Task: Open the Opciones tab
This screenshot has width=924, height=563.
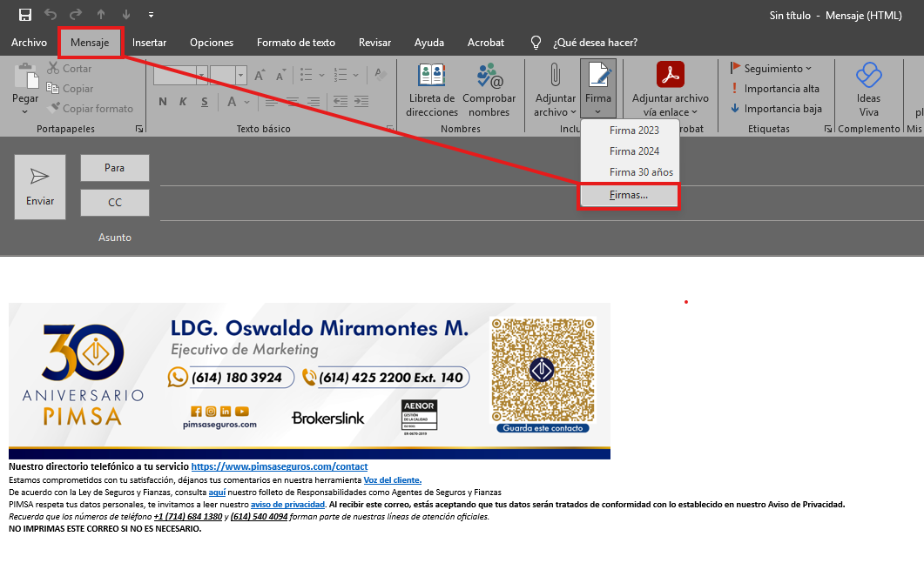Action: (x=212, y=43)
